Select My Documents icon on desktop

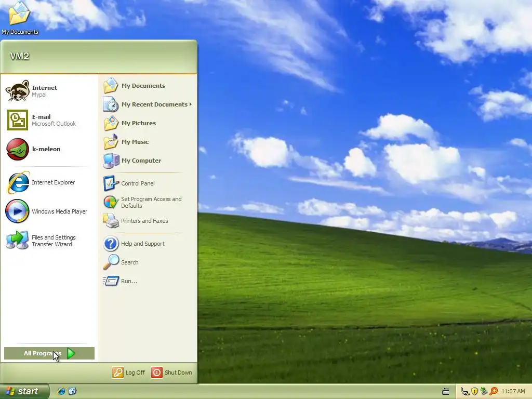pyautogui.click(x=20, y=18)
